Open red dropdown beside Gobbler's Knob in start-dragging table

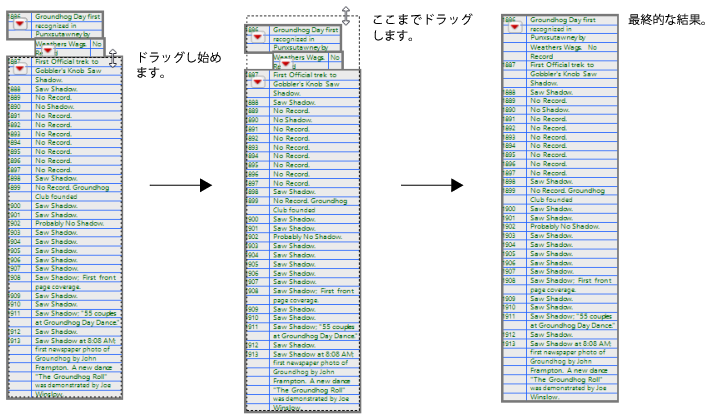point(20,69)
